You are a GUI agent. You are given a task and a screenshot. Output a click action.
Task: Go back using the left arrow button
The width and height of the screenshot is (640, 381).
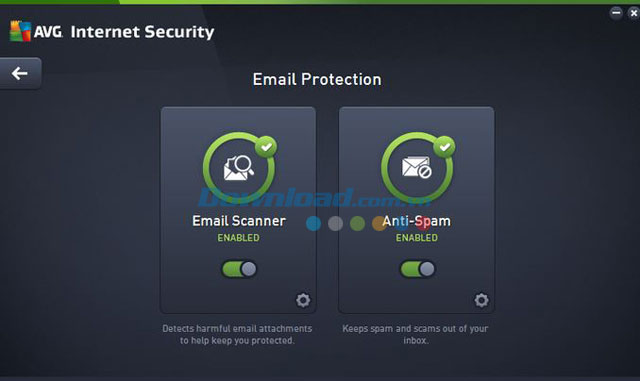point(20,73)
